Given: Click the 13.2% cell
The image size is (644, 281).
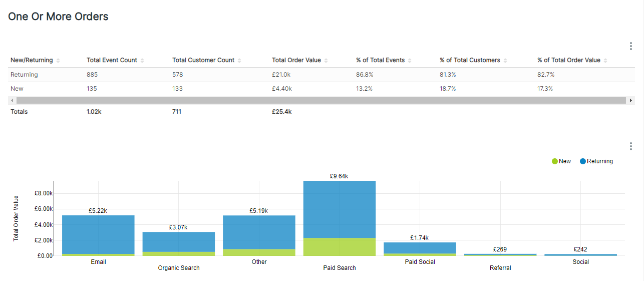Looking at the screenshot, I should (x=365, y=89).
